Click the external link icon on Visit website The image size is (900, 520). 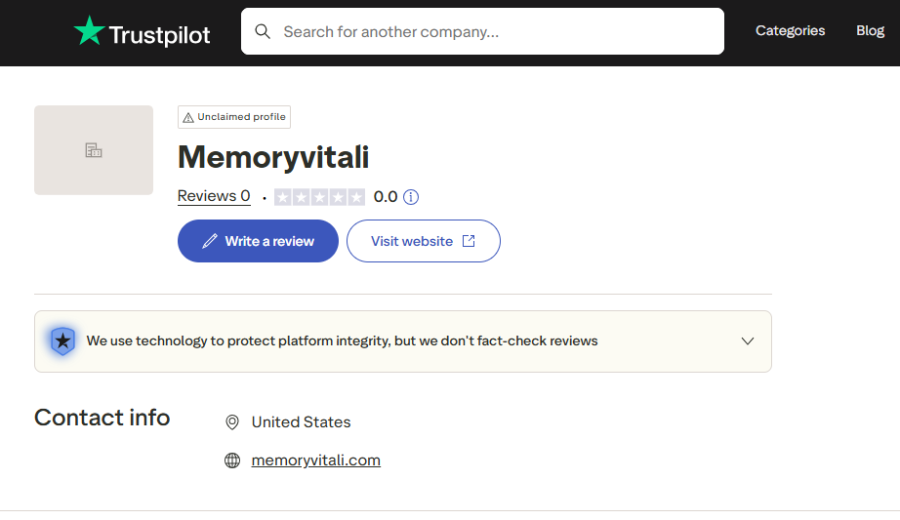click(x=468, y=241)
